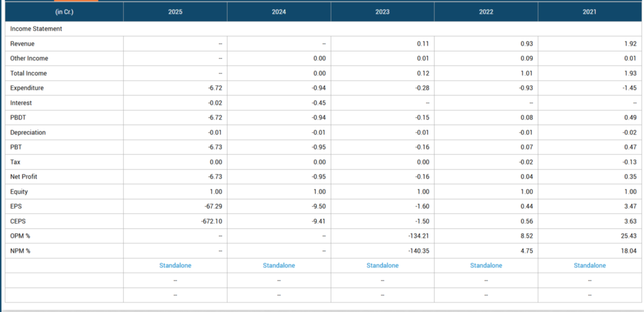Click the OPM % value 8.52 for 2022
Screen dimensions: 644x312
(x=527, y=236)
